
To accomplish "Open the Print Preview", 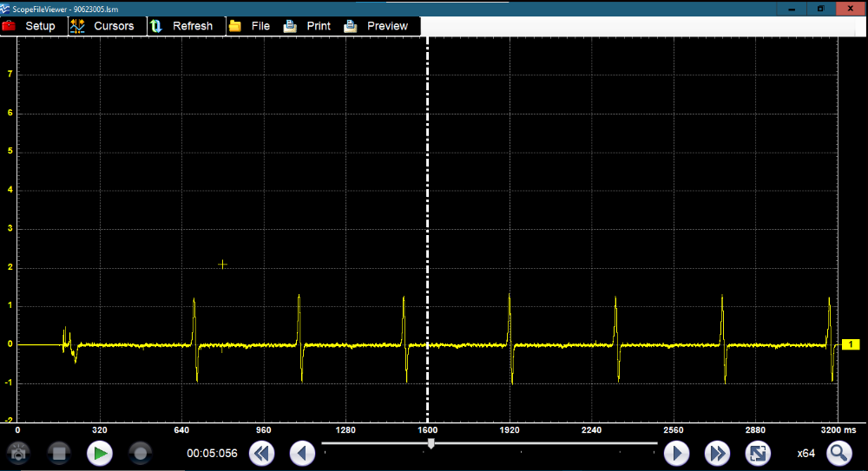I will tap(377, 26).
